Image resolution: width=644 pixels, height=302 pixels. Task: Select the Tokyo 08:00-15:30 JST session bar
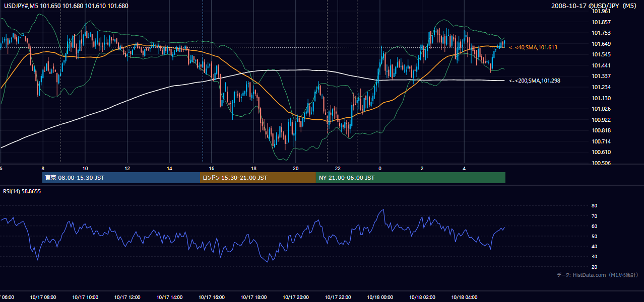point(121,178)
